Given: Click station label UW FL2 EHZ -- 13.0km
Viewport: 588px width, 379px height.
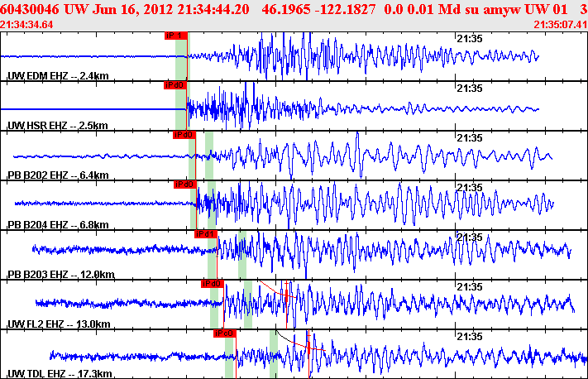Looking at the screenshot, I should (x=59, y=324).
